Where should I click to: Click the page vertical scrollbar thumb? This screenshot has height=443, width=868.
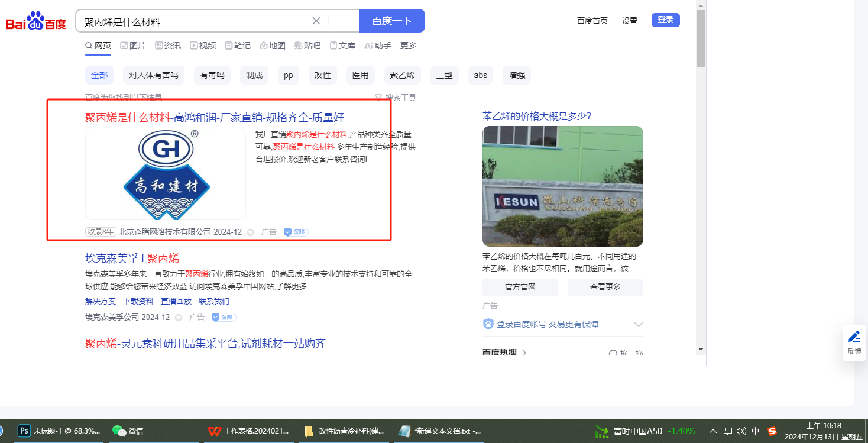[x=701, y=38]
